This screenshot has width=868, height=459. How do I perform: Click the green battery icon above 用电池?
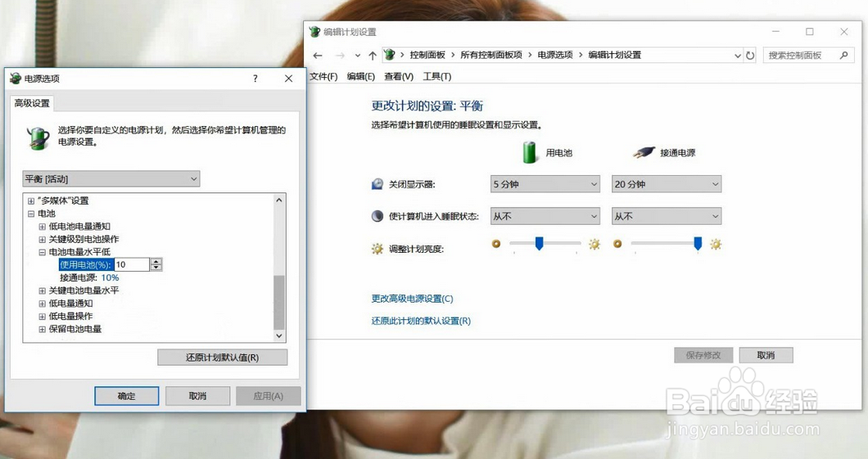click(x=530, y=152)
